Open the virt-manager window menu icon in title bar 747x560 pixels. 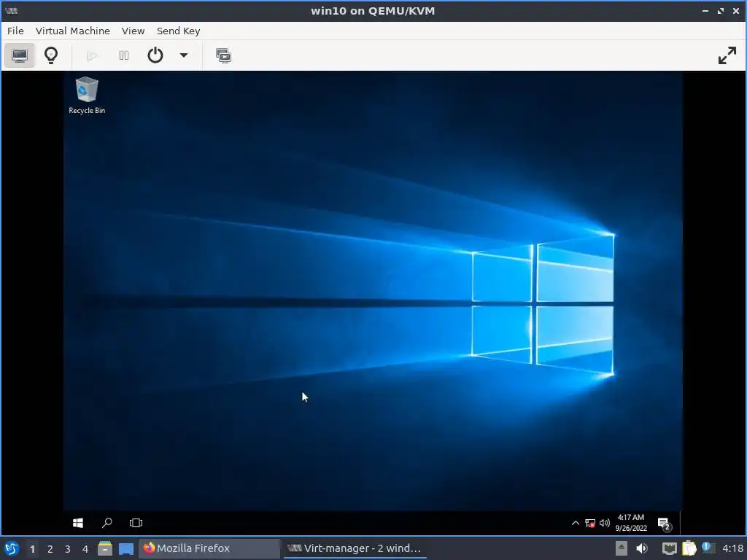click(12, 10)
